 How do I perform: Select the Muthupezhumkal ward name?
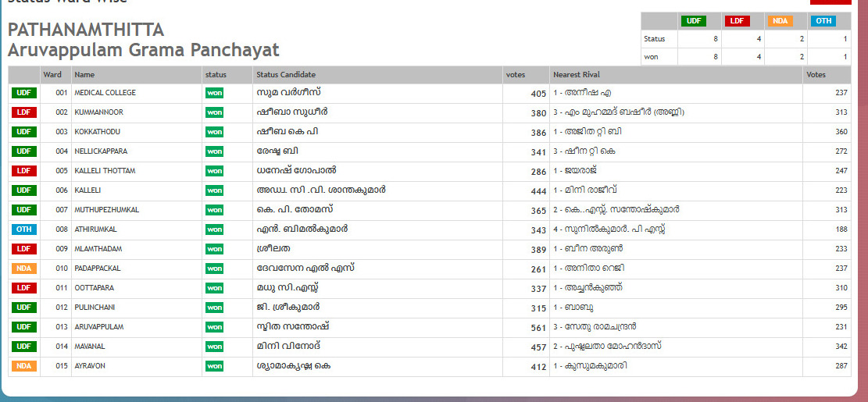106,210
